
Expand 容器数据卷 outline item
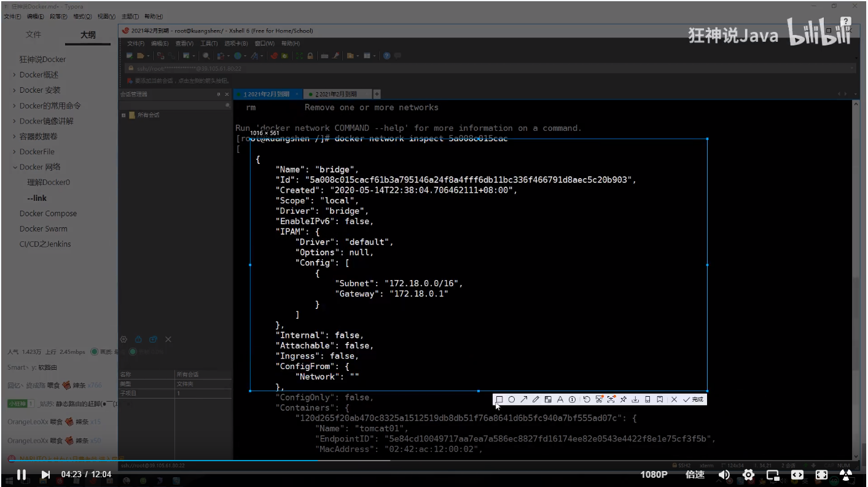coord(14,136)
